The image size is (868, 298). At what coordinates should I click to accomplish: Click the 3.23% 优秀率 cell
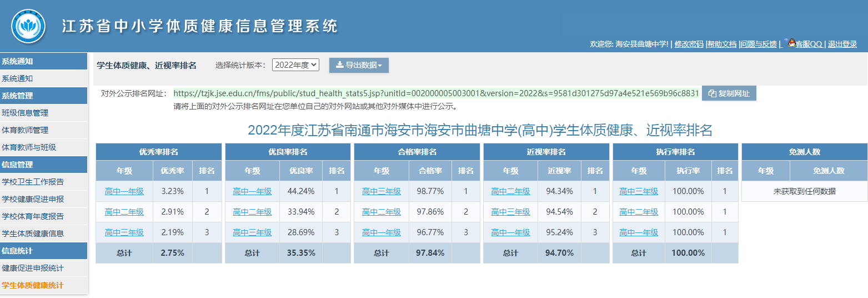[173, 191]
